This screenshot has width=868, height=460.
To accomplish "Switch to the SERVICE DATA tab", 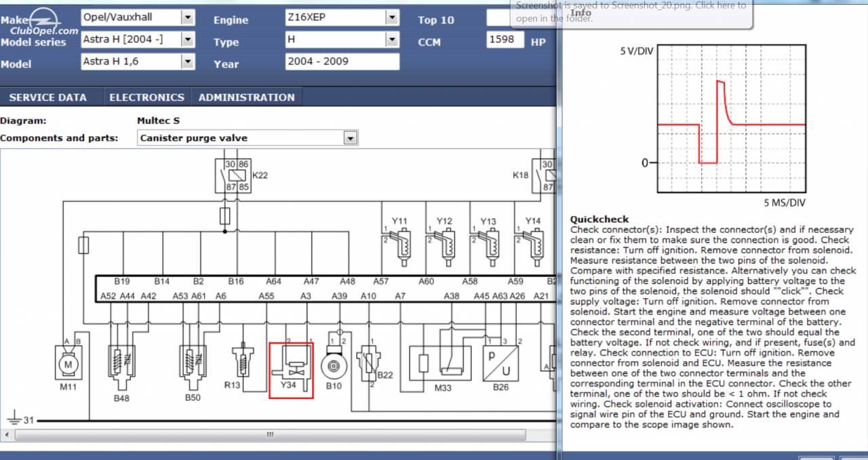I will tap(48, 98).
